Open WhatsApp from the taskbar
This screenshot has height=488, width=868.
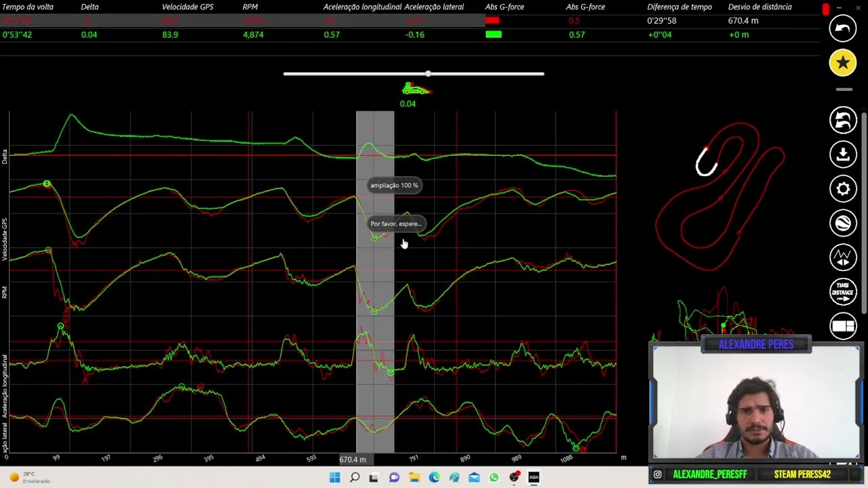coord(494,478)
